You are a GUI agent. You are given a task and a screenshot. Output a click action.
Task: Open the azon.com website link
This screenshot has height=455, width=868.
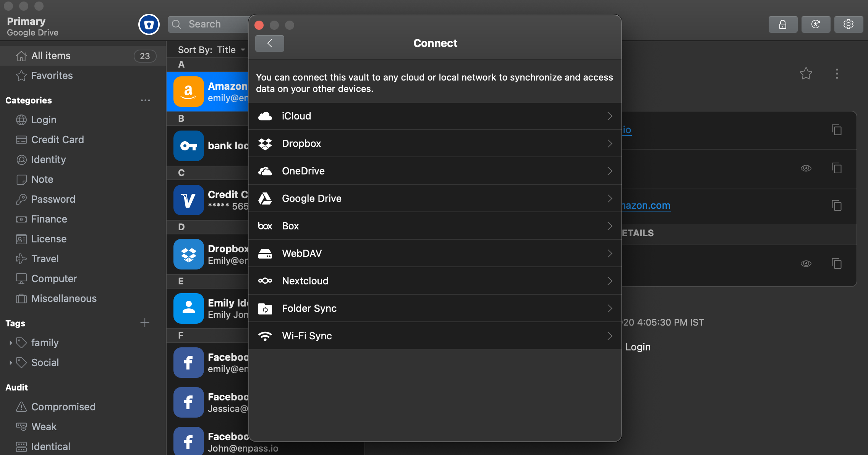click(646, 206)
